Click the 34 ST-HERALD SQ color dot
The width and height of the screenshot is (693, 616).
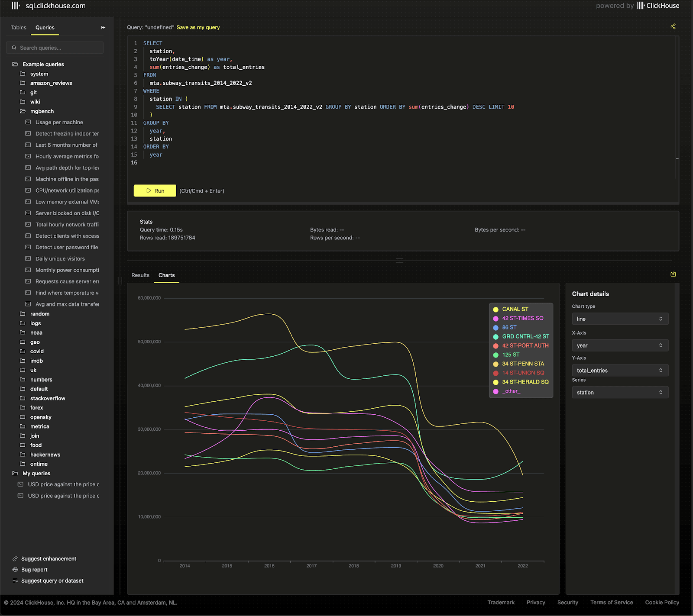496,382
